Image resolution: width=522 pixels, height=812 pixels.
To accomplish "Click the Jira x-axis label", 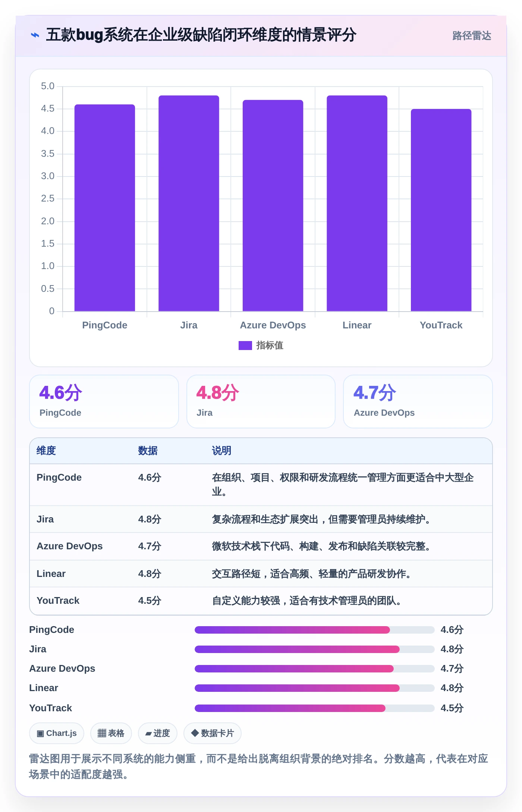I will pos(189,325).
